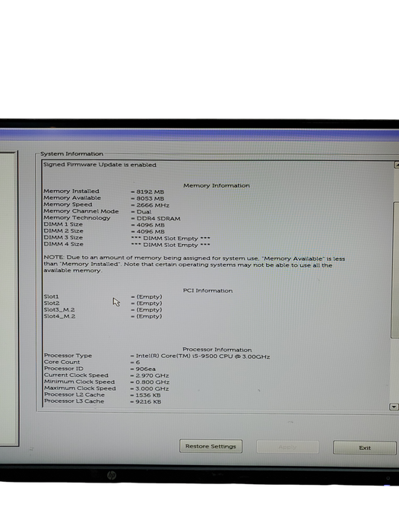Click the 'Slot3_M.2' label
The height and width of the screenshot is (532, 399).
[59, 309]
